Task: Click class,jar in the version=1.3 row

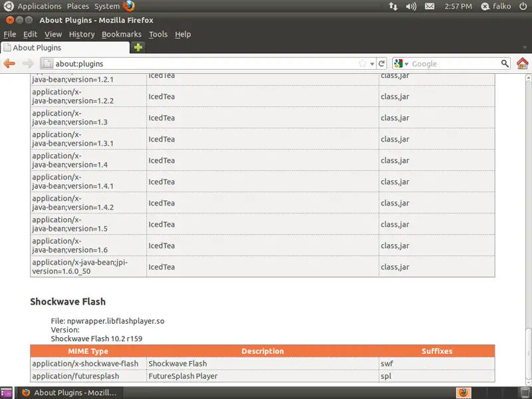Action: [x=395, y=118]
